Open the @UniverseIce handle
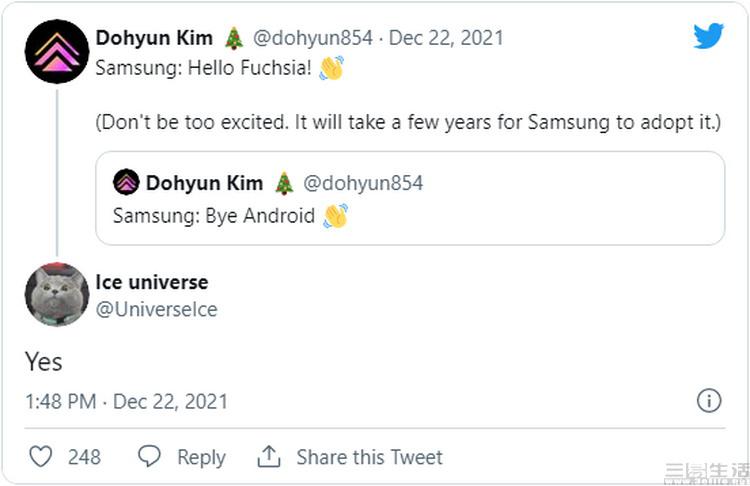 point(156,309)
